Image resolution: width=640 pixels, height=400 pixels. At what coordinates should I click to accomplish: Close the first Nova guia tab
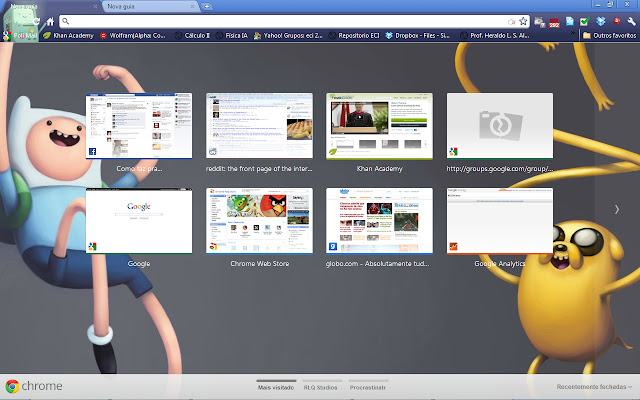(95, 7)
